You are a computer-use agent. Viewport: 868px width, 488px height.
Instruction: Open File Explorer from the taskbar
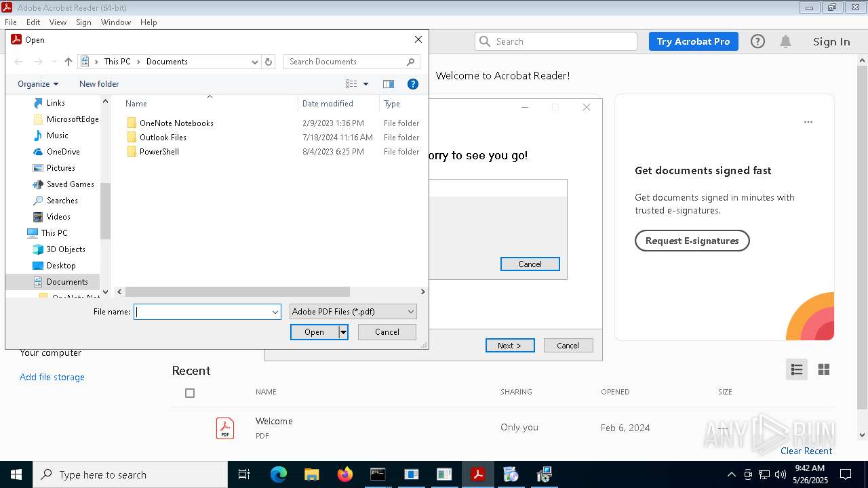pos(311,474)
